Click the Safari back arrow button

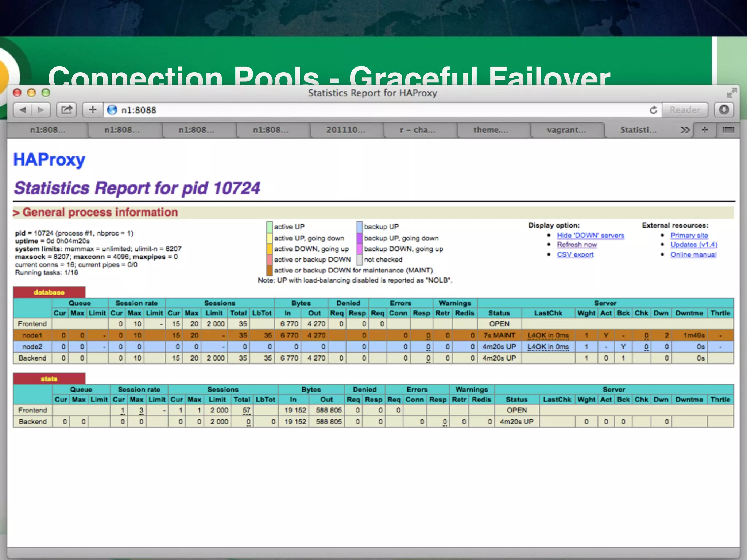pos(23,110)
